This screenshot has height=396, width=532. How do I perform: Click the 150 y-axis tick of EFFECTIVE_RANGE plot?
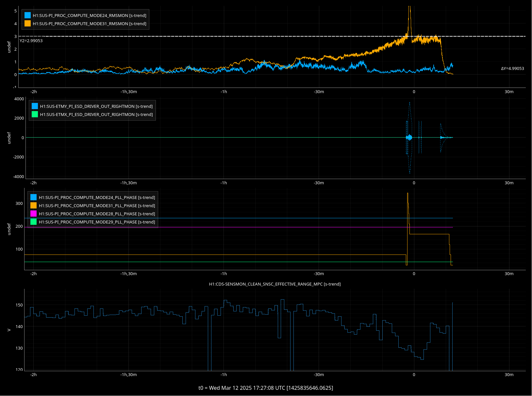tap(19, 305)
